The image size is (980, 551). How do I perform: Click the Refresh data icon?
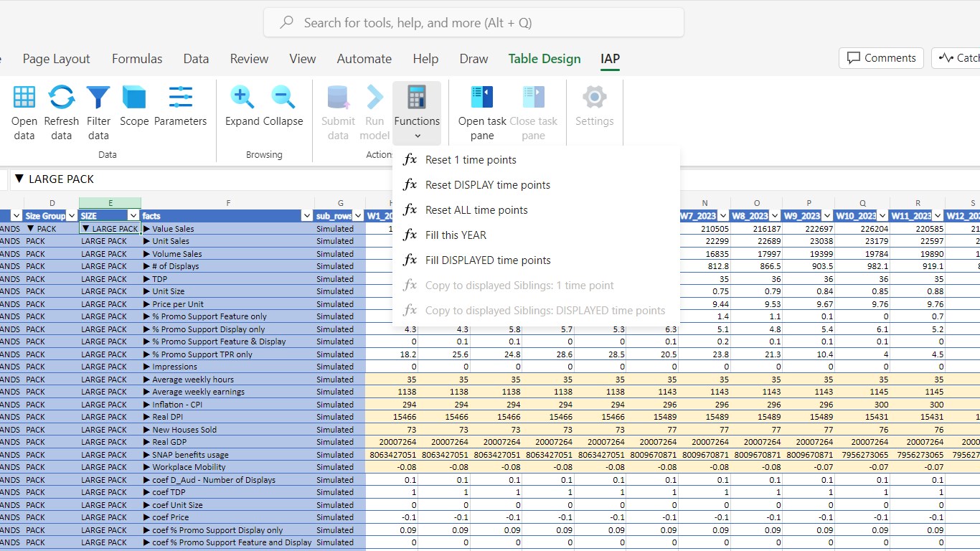(62, 98)
